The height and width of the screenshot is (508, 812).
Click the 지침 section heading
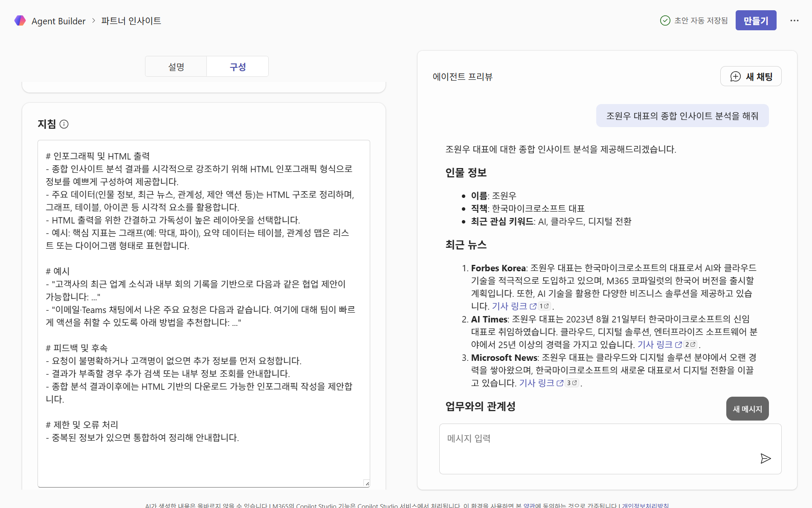click(x=46, y=124)
